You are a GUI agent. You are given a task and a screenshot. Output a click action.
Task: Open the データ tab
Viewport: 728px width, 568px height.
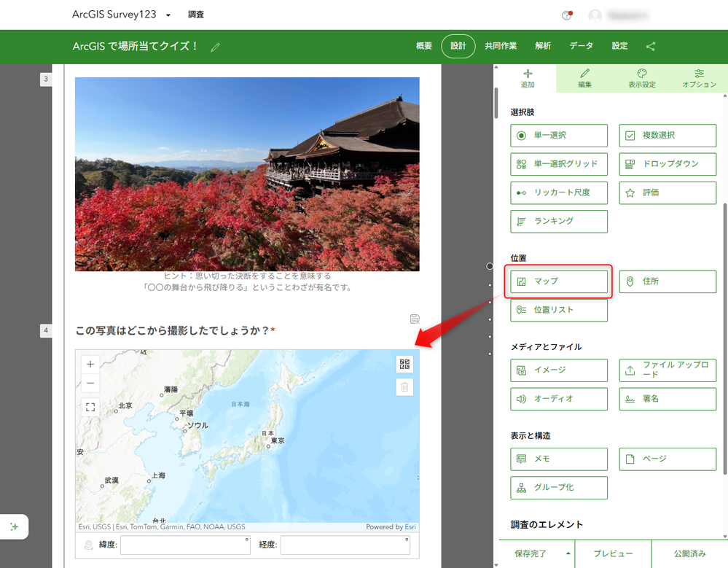coord(582,46)
